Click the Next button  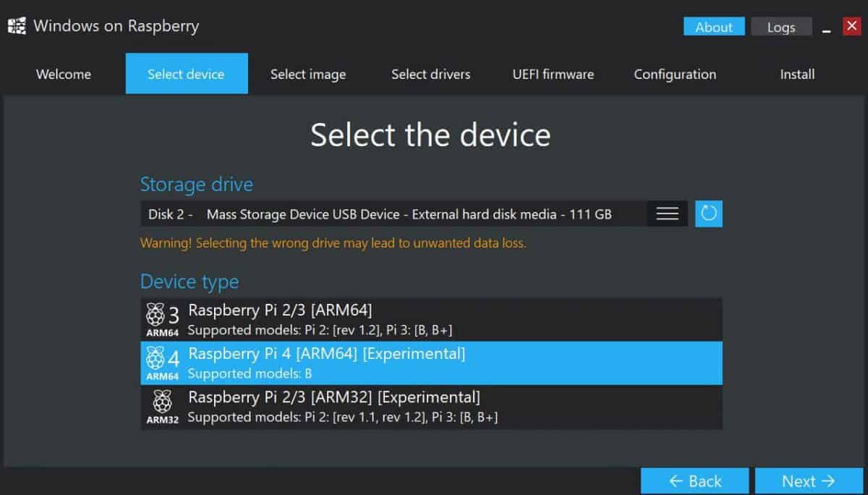point(809,481)
